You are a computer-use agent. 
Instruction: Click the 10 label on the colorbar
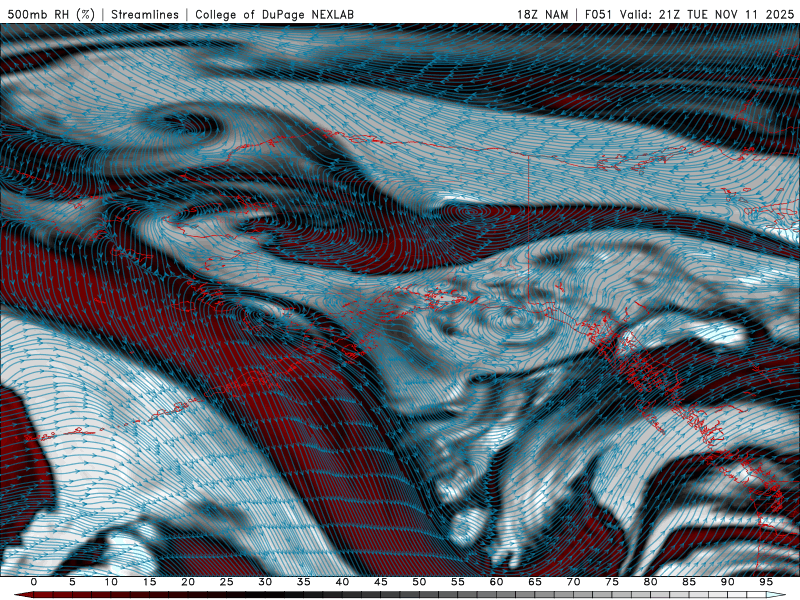111,582
